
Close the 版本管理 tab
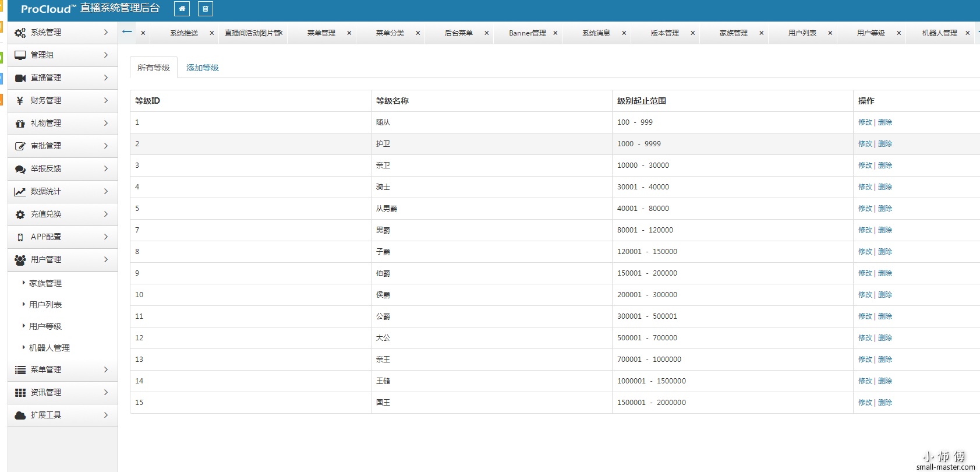coord(692,33)
